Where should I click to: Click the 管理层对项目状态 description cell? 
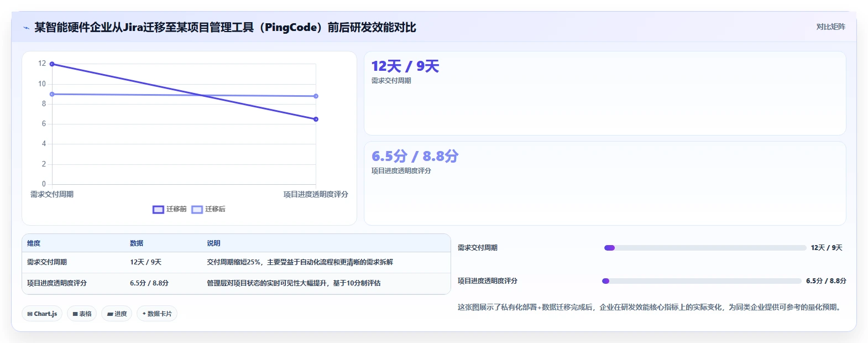point(294,283)
